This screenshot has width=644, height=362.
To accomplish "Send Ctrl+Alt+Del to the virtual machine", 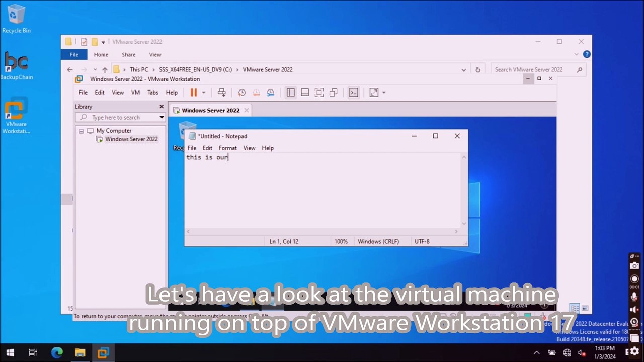I will [x=221, y=93].
